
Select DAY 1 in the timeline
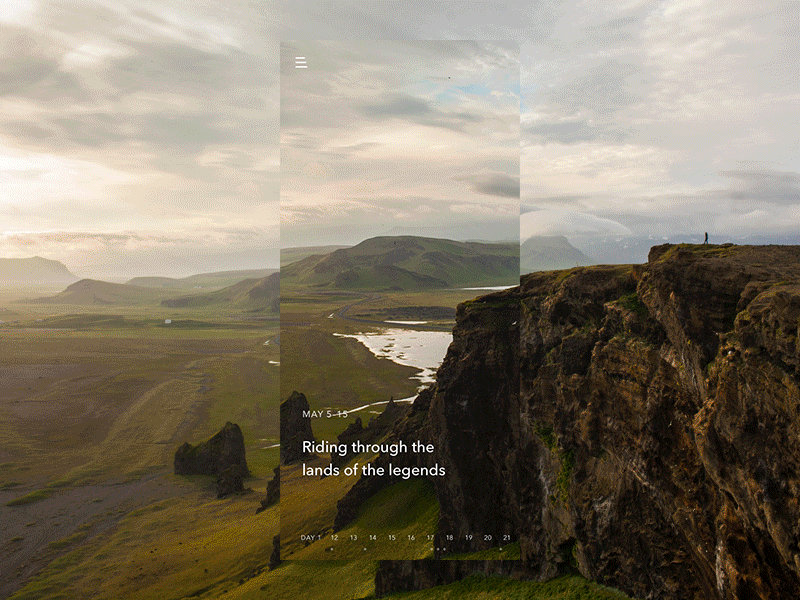[311, 537]
